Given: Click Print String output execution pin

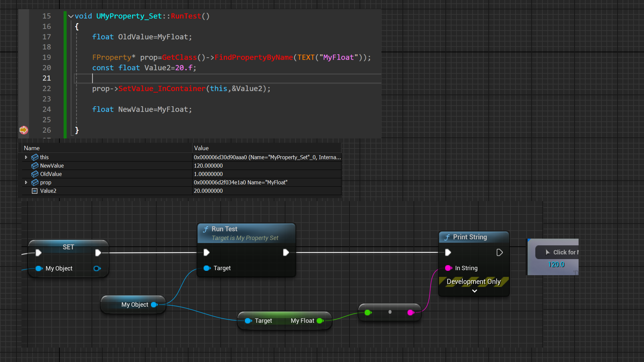Looking at the screenshot, I should click(x=499, y=252).
